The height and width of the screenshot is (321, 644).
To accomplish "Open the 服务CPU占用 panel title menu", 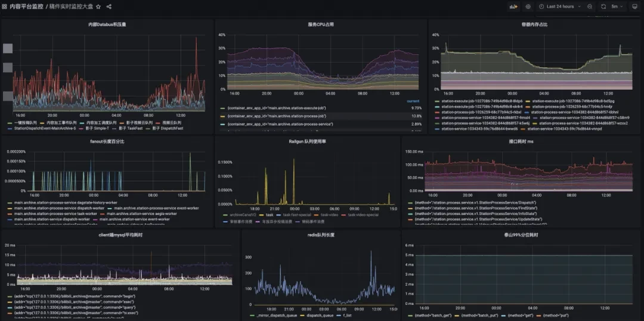I will coord(321,24).
